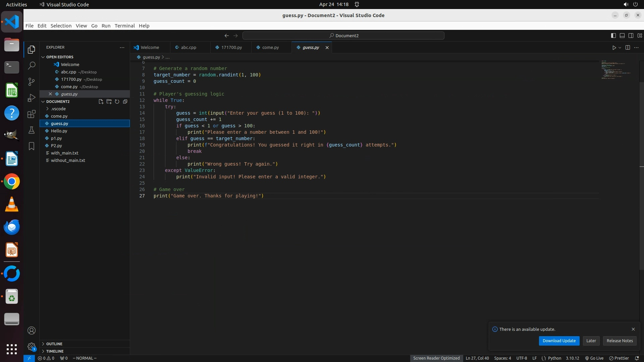Open the Search view in activity bar
Viewport: 644px width, 362px height.
coord(32,66)
